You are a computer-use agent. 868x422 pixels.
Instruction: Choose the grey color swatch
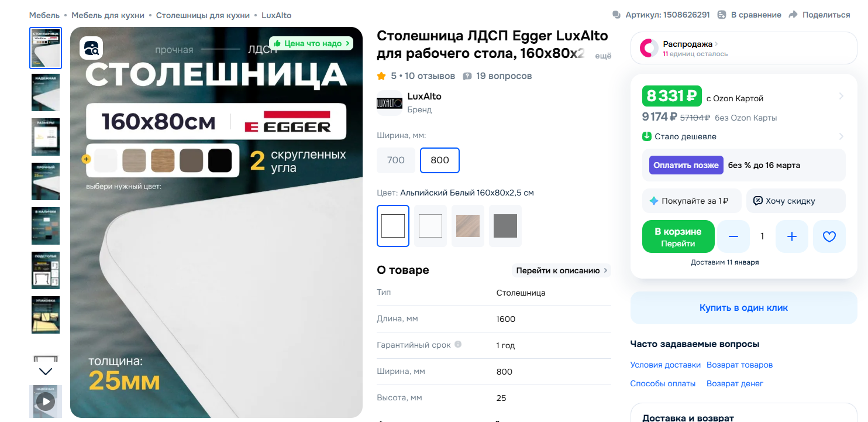click(505, 226)
